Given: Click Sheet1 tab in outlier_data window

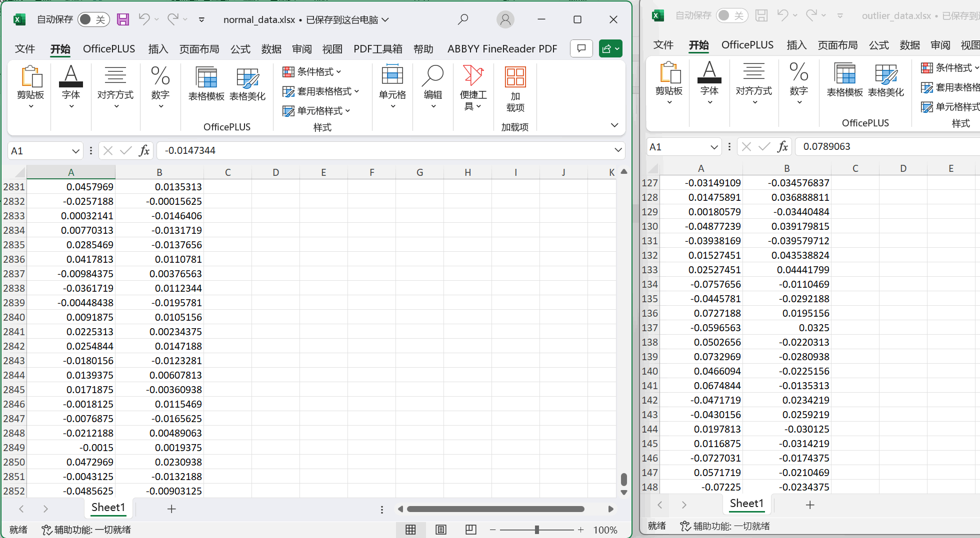Looking at the screenshot, I should (x=746, y=504).
